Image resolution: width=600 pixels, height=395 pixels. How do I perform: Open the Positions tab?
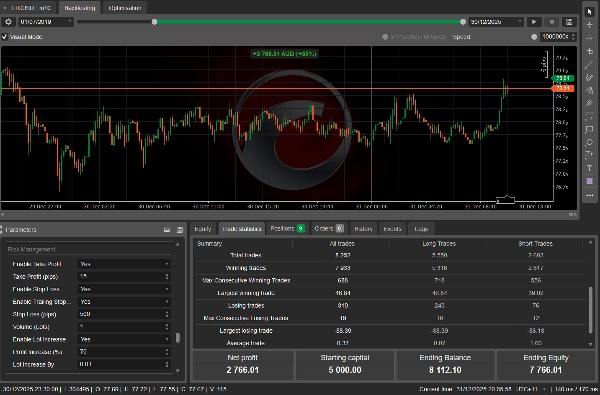point(287,229)
